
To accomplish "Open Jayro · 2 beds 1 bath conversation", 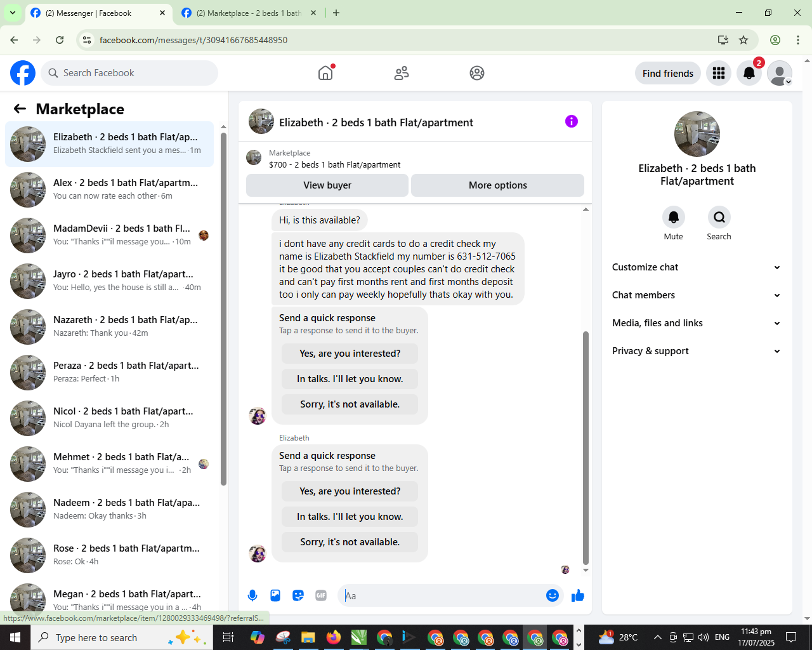I will coord(109,281).
